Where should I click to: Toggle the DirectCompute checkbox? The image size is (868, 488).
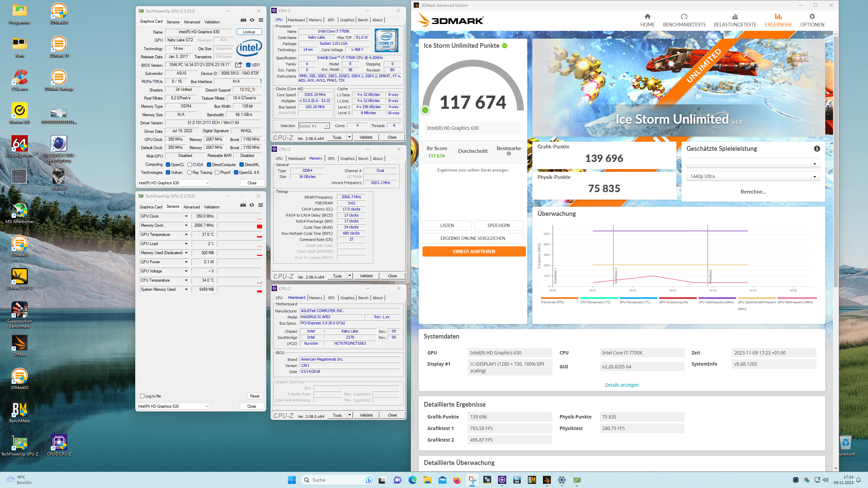click(x=209, y=165)
